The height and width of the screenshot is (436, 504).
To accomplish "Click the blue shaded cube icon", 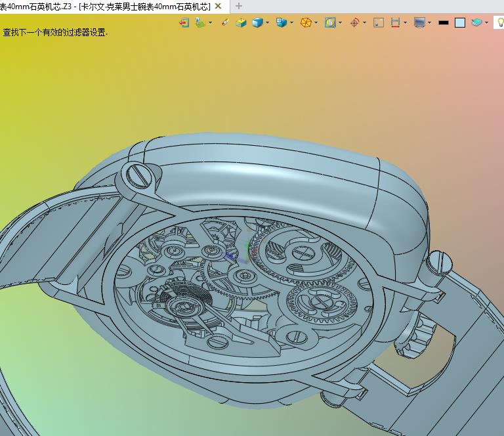I will pos(257,22).
